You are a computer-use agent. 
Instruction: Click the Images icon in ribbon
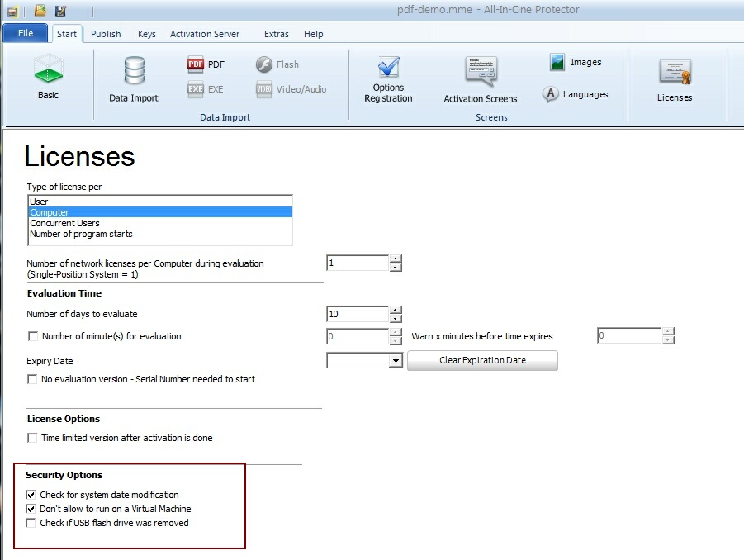pos(558,63)
